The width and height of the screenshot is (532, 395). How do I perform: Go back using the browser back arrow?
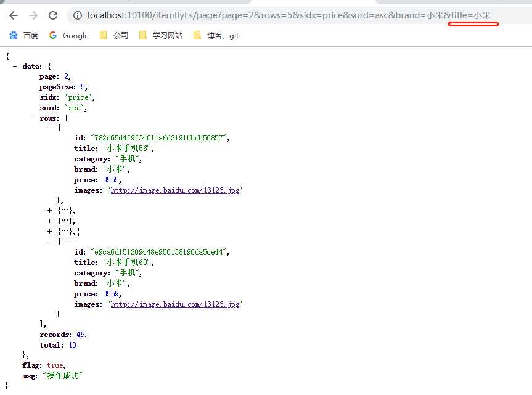14,15
